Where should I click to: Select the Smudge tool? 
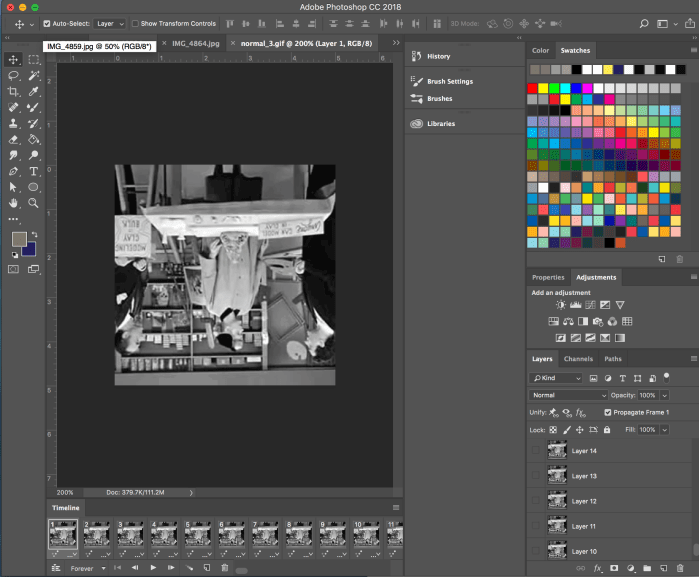pyautogui.click(x=13, y=155)
